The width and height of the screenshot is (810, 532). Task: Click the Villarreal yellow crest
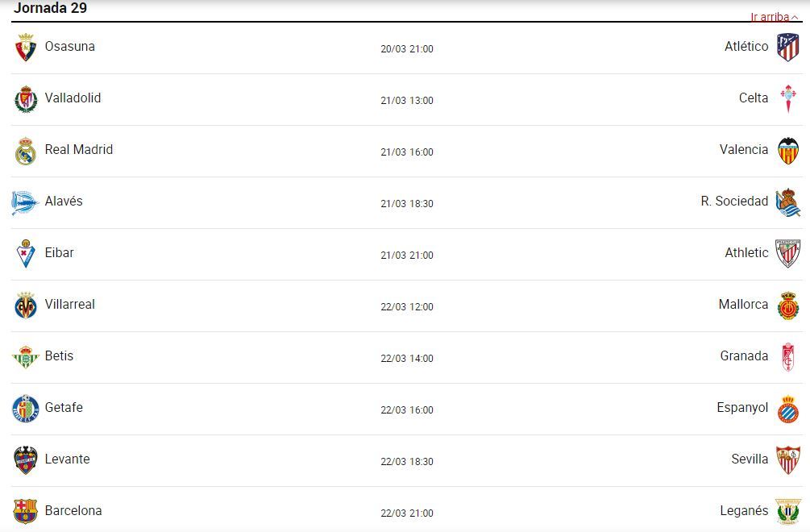(x=26, y=305)
